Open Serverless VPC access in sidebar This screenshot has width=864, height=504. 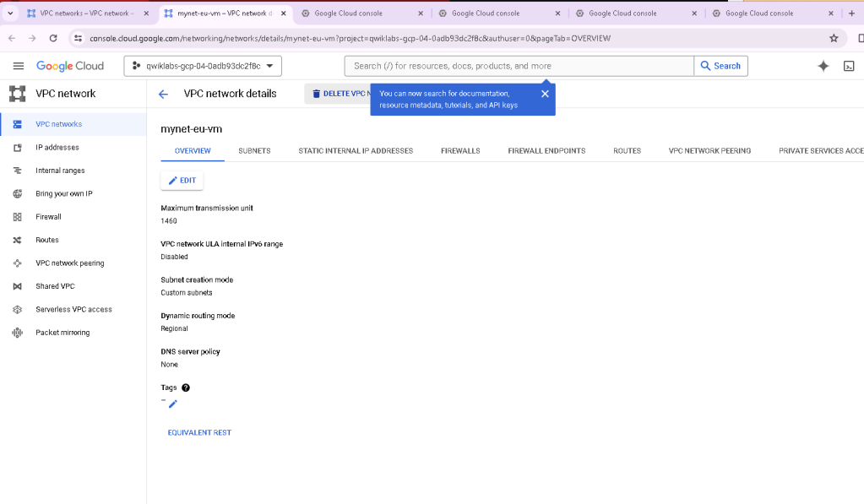pos(73,310)
